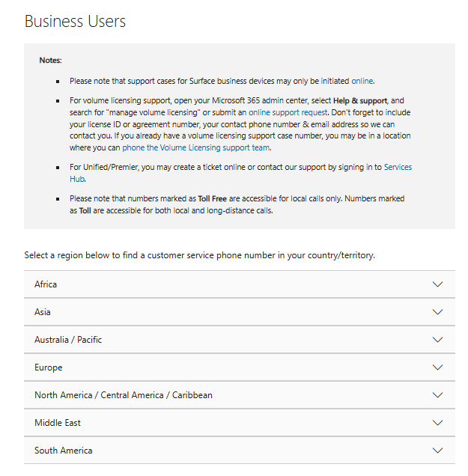
Task: Expand the Asia region section
Action: tap(43, 312)
